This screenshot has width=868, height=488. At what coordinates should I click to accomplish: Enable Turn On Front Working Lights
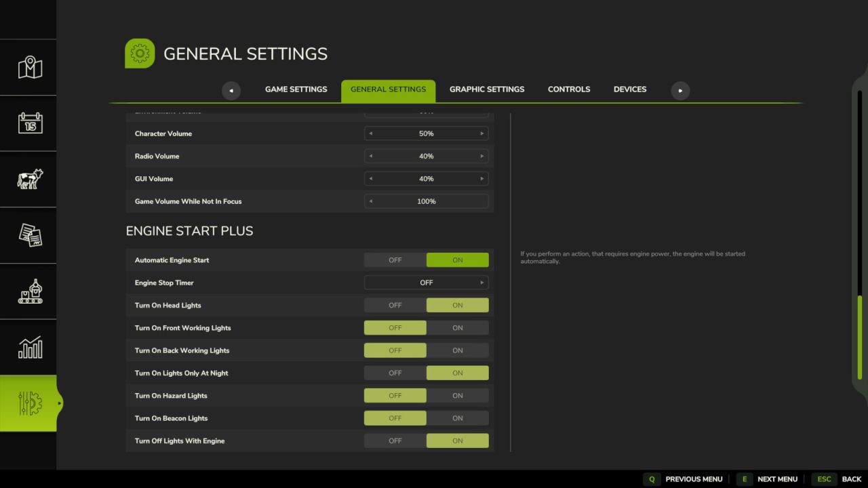[457, 328]
